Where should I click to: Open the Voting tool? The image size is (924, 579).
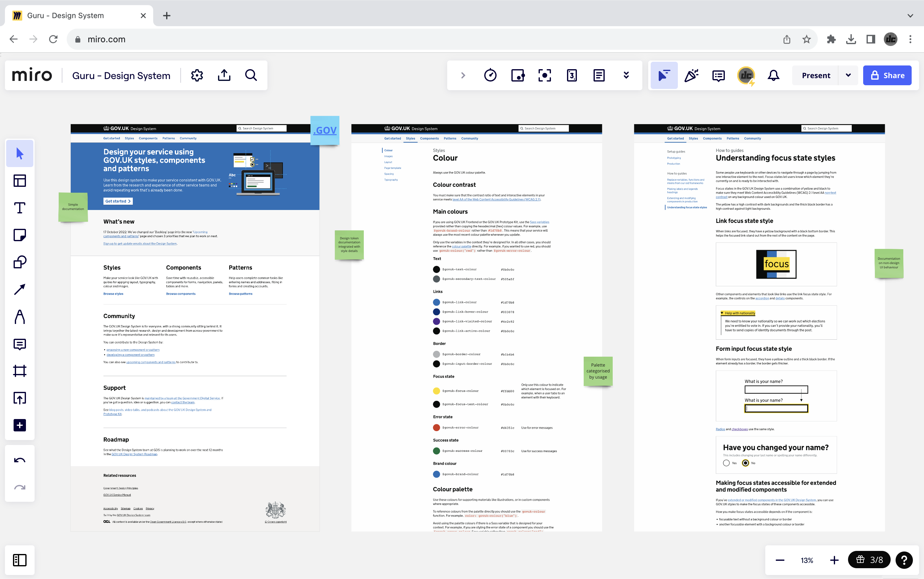[x=518, y=75]
